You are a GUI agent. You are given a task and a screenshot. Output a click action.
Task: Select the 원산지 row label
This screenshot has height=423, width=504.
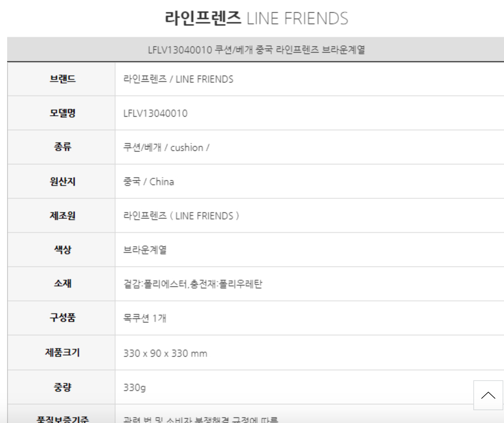(62, 181)
